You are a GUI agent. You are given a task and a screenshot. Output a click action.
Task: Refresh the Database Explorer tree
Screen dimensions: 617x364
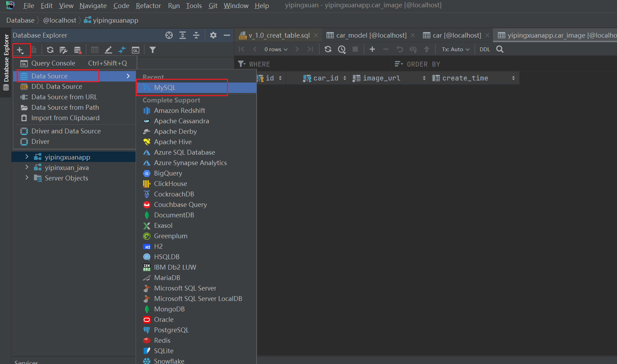pyautogui.click(x=50, y=50)
